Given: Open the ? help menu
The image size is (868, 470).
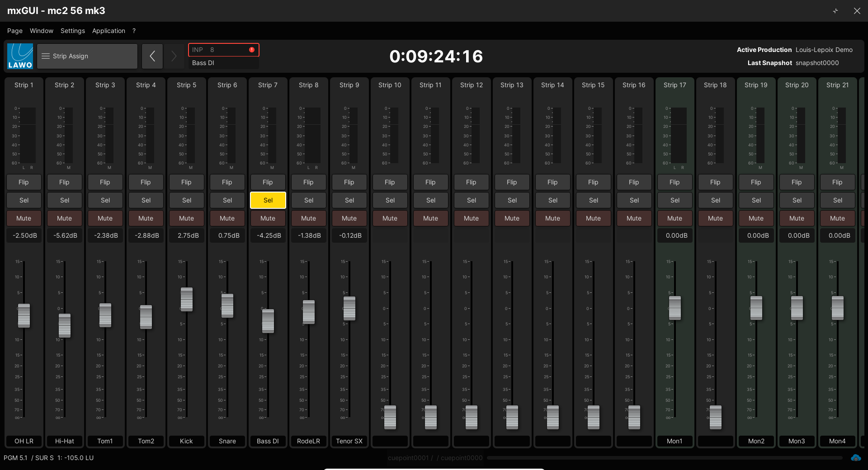Looking at the screenshot, I should [x=134, y=31].
